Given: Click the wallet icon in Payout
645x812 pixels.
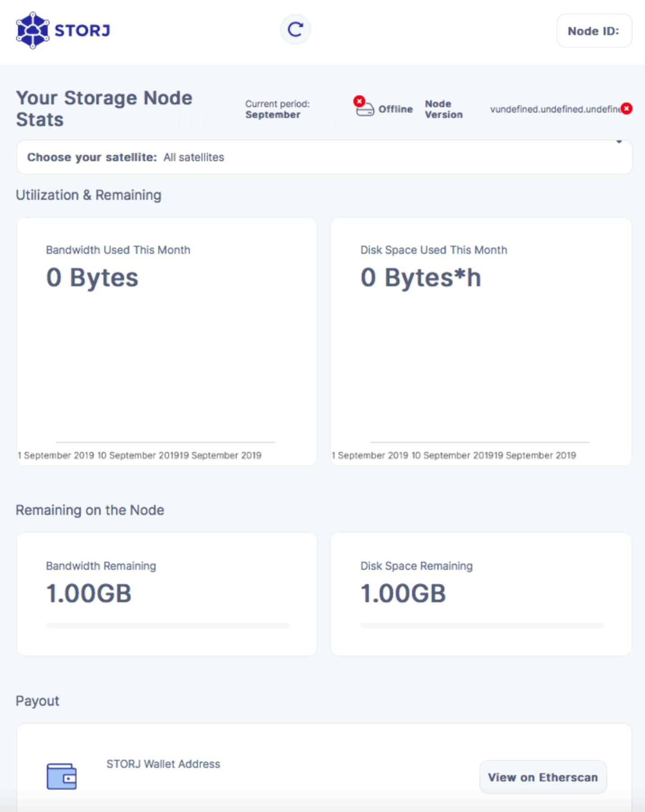Looking at the screenshot, I should pos(62,776).
